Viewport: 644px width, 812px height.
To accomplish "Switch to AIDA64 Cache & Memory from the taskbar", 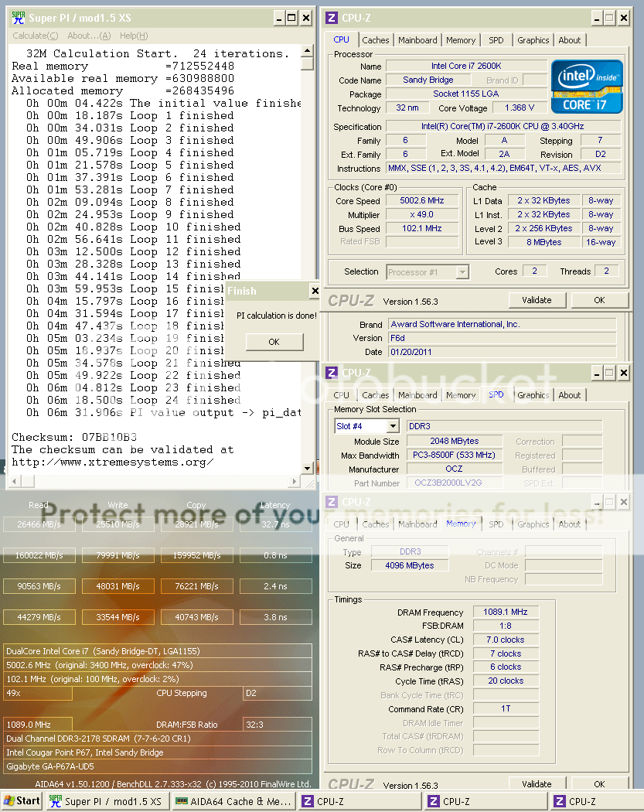I will [233, 801].
